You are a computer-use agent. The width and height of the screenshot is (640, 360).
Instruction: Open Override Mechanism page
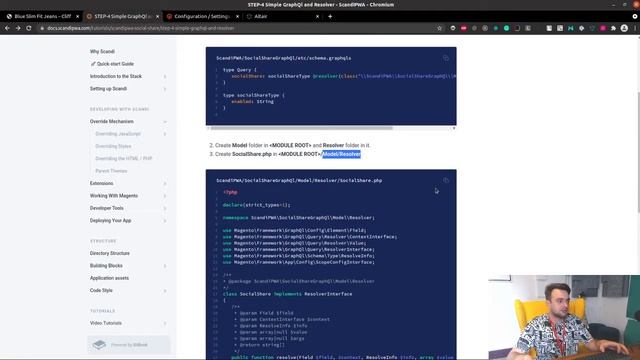[x=111, y=122]
